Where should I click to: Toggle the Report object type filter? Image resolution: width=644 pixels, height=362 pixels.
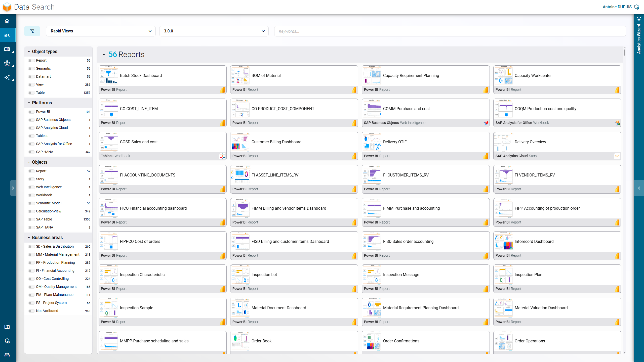tap(31, 61)
